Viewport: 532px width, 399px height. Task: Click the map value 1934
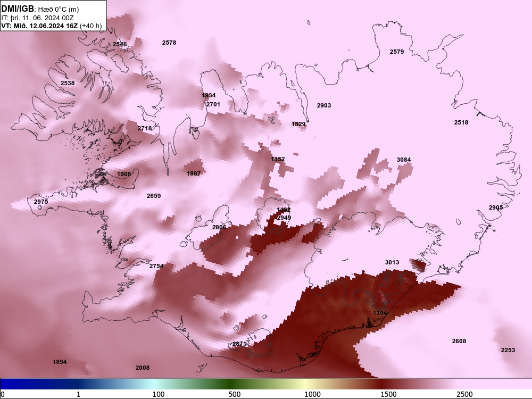[209, 95]
